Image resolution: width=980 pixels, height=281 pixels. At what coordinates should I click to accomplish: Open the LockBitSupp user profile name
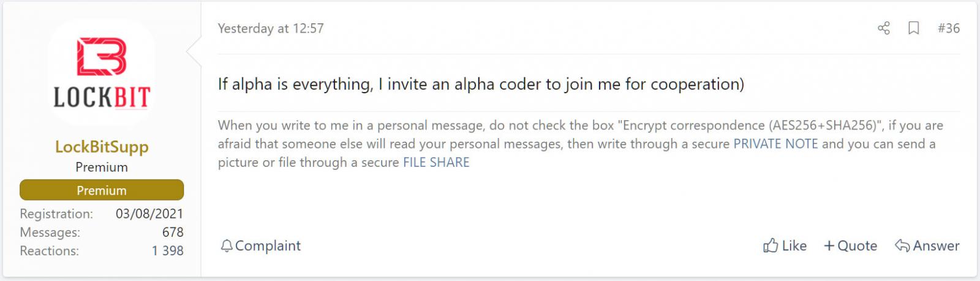(x=102, y=147)
